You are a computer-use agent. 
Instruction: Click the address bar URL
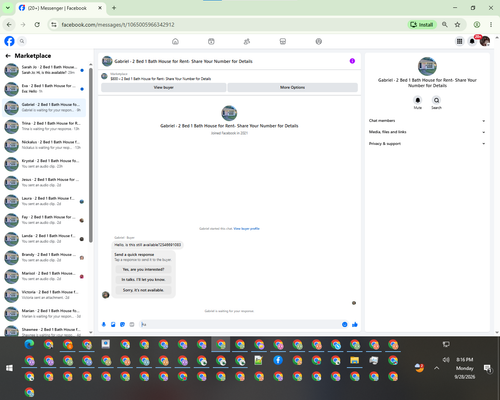pyautogui.click(x=118, y=25)
